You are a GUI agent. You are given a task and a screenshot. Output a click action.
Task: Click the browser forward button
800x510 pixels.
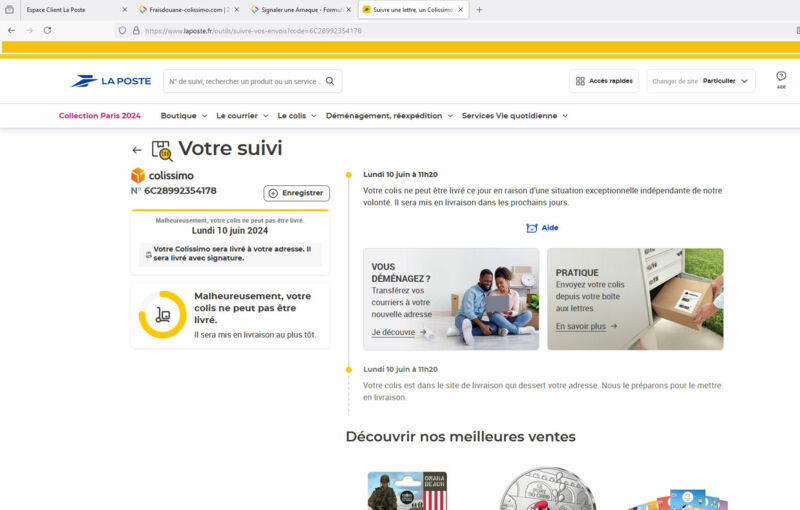click(29, 31)
